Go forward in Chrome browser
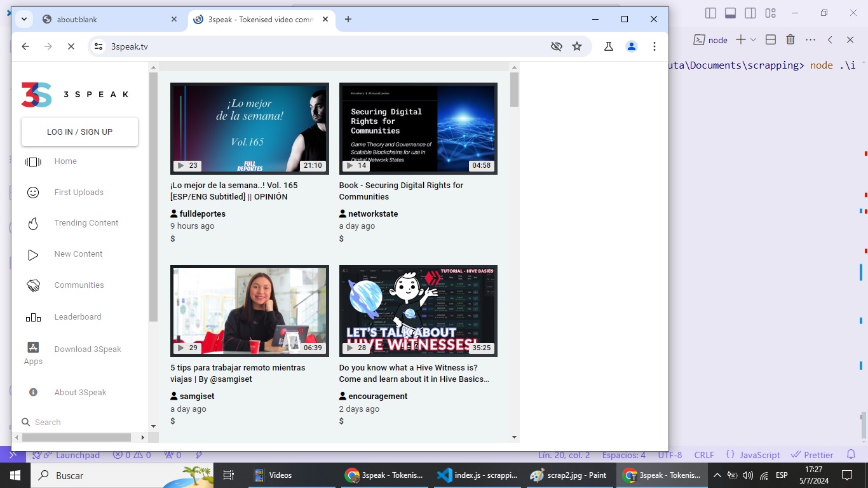 (48, 46)
